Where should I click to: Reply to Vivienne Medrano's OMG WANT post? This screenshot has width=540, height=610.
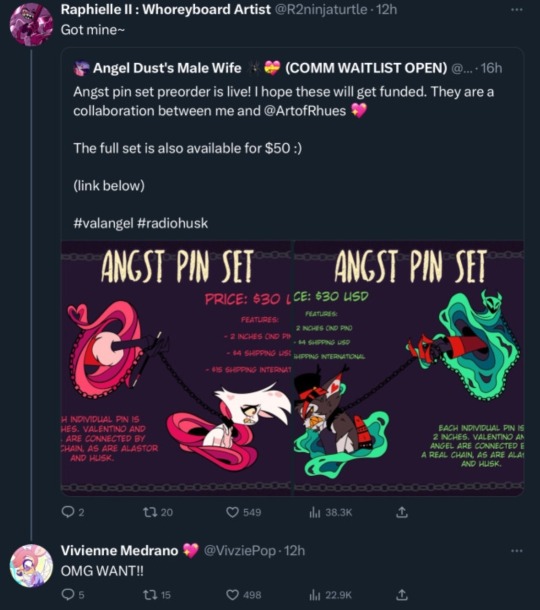72,595
